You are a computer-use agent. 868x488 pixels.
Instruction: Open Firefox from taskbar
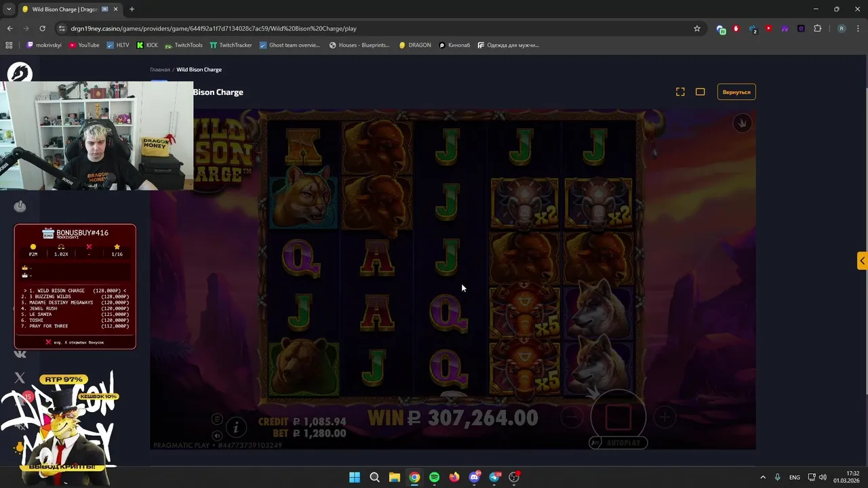point(454,477)
